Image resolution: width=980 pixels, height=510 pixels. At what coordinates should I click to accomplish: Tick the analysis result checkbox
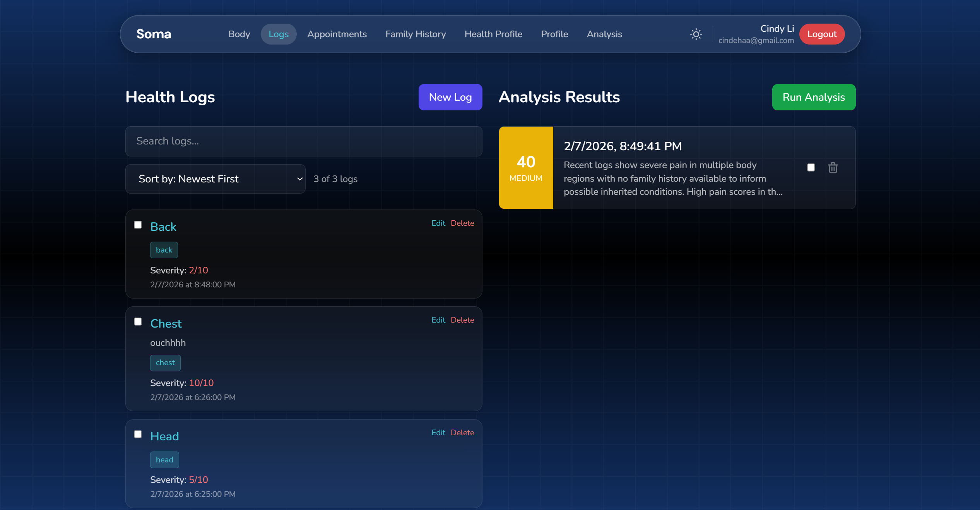point(811,168)
